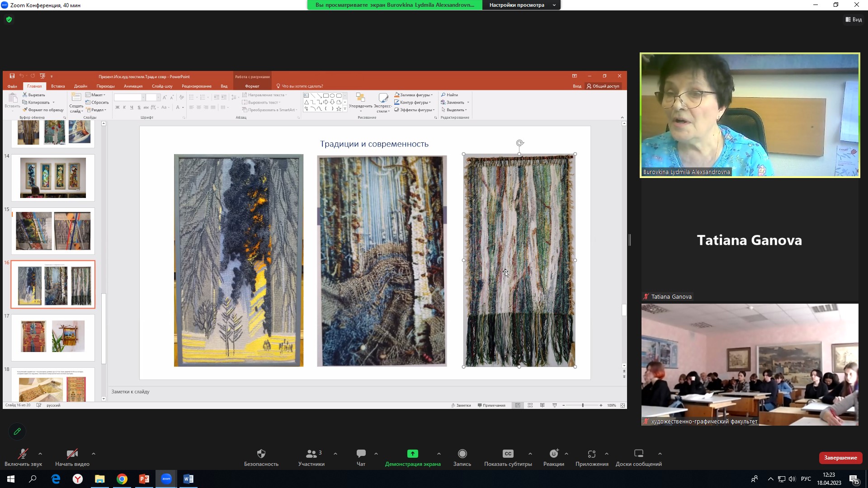
Task: Open the Participants panel
Action: tap(311, 454)
